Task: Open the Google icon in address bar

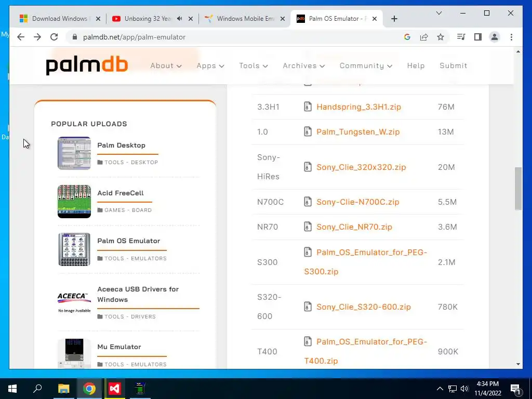Action: (407, 37)
